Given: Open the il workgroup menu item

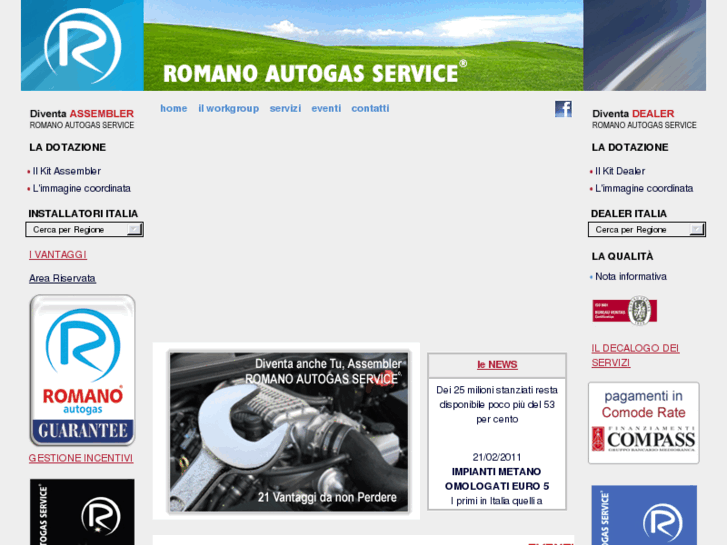Looking at the screenshot, I should click(229, 108).
